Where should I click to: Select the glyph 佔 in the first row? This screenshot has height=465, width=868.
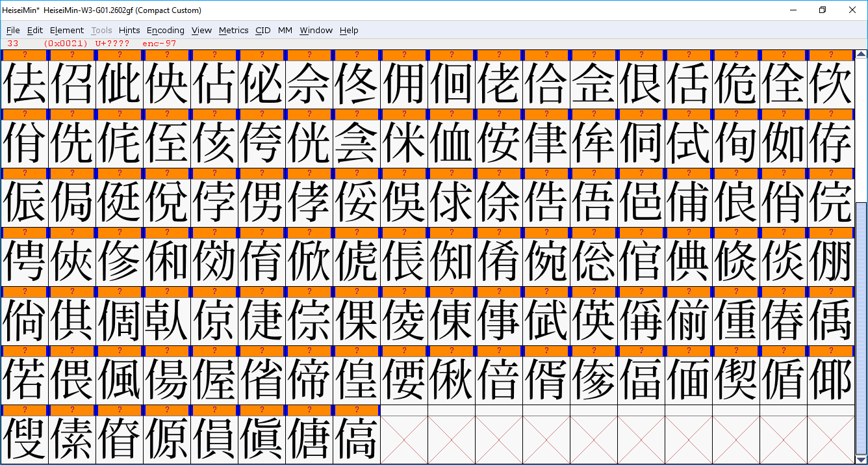(x=214, y=85)
